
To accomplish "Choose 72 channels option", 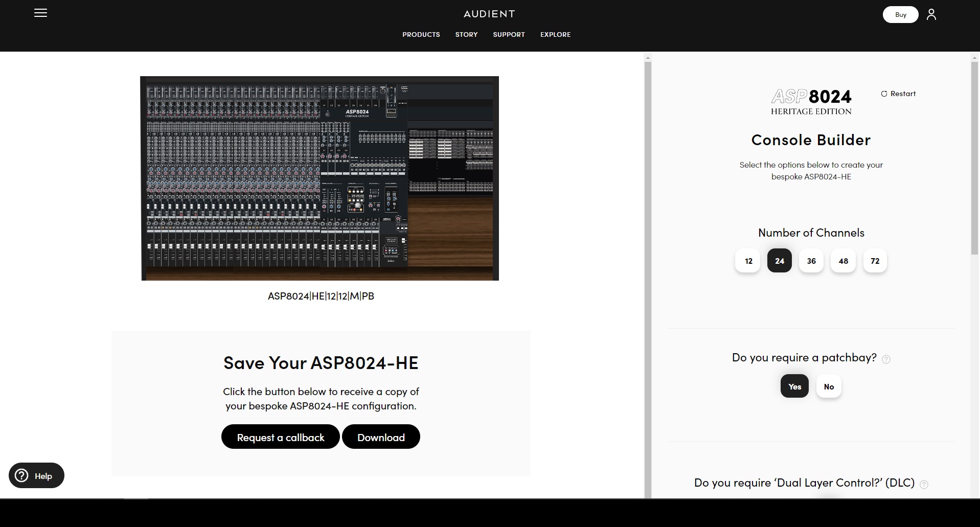I will coord(875,261).
